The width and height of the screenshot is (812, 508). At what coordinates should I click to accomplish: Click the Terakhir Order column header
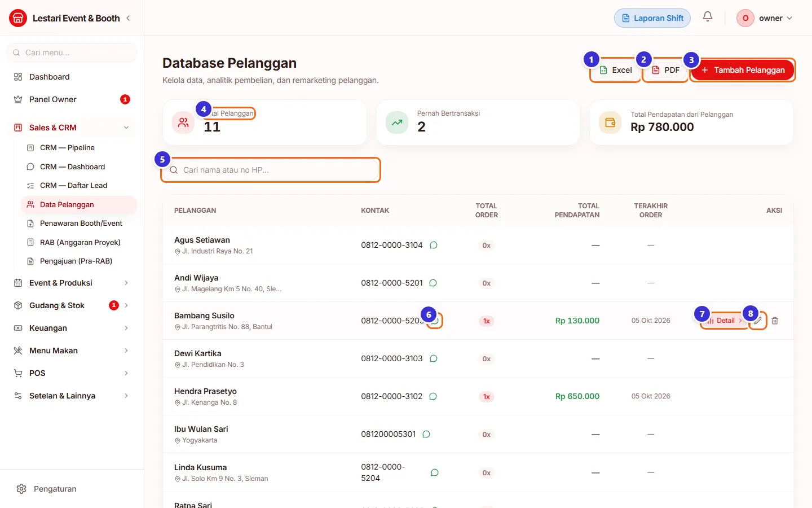(651, 211)
